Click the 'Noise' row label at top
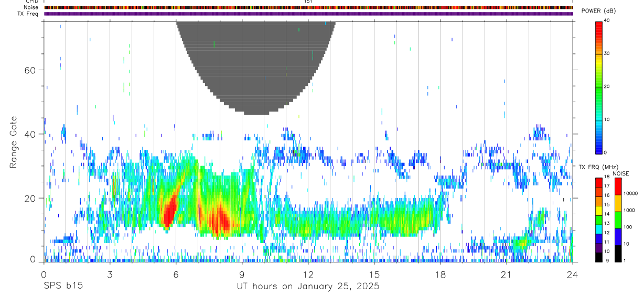Image resolution: width=644 pixels, height=297 pixels. (x=31, y=8)
